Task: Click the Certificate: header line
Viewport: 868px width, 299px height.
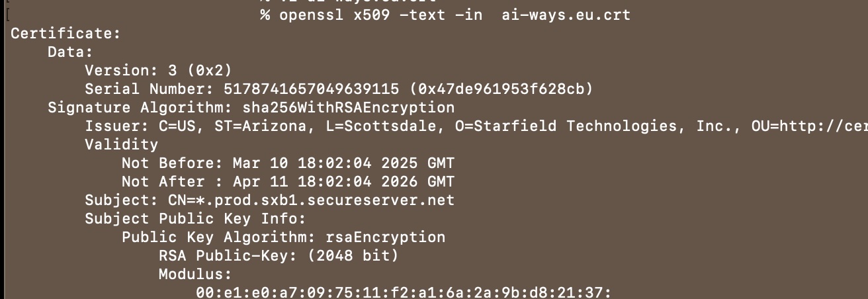Action: click(x=65, y=33)
